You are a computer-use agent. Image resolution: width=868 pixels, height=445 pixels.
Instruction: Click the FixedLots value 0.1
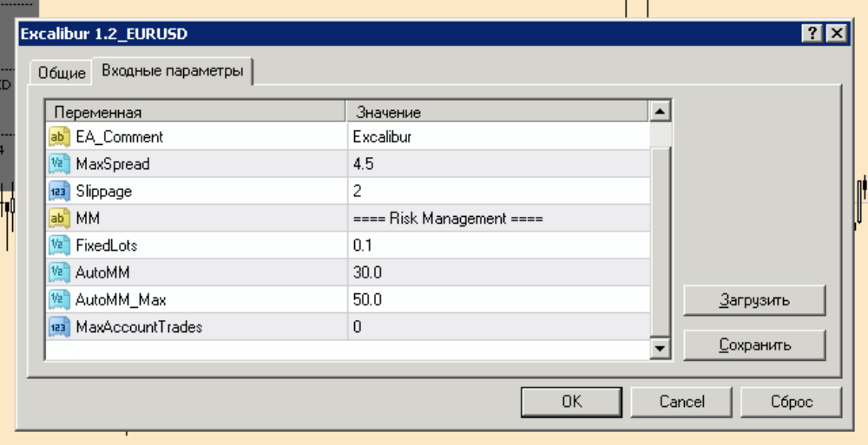499,245
